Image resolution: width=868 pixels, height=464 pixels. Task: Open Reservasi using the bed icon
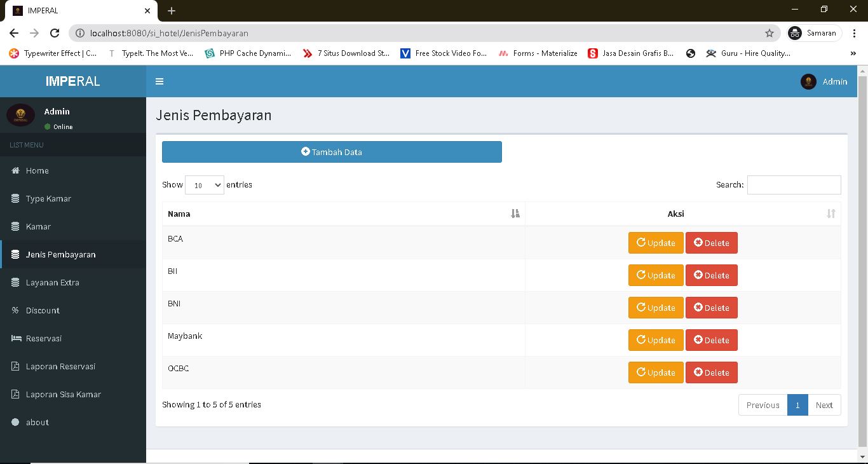(x=15, y=338)
